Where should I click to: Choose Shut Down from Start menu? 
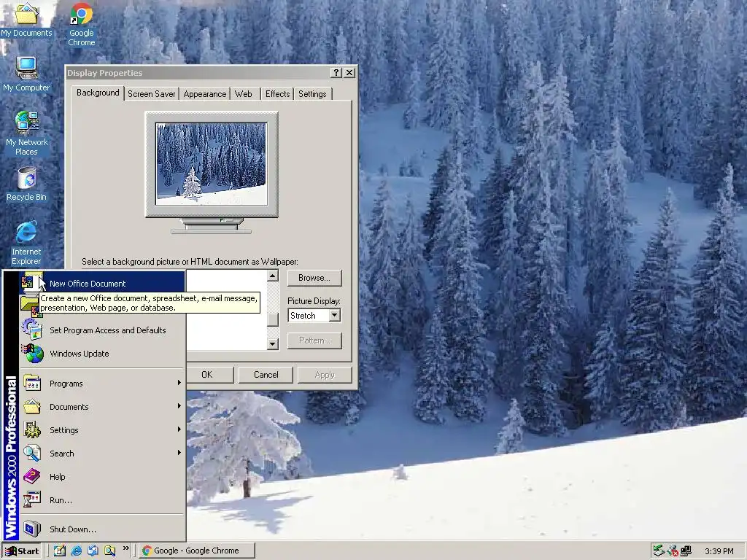pos(102,529)
